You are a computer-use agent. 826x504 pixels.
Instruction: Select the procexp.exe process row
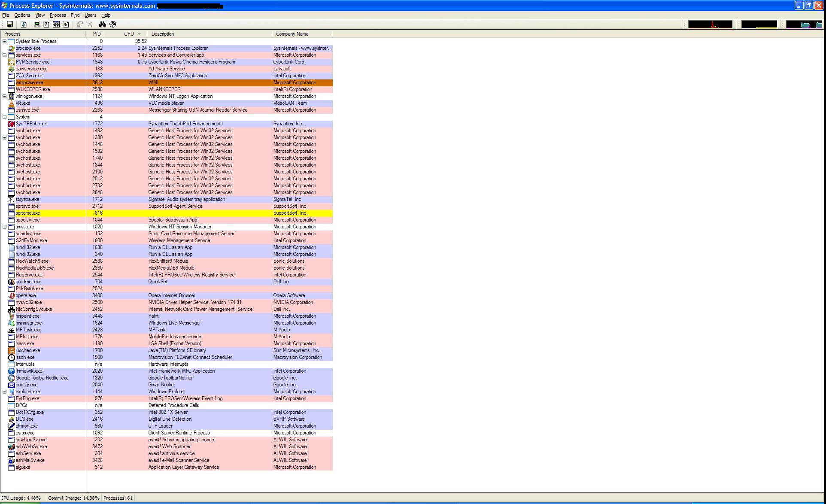pyautogui.click(x=167, y=48)
